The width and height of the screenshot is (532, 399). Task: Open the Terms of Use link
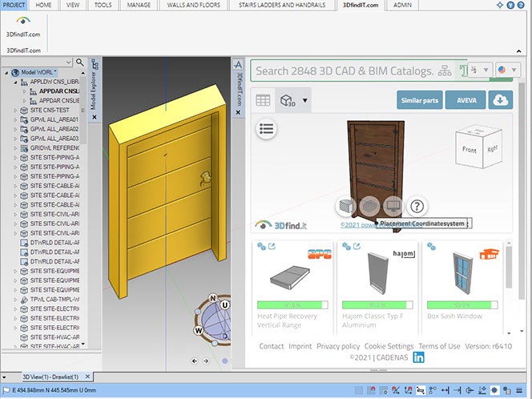click(439, 346)
